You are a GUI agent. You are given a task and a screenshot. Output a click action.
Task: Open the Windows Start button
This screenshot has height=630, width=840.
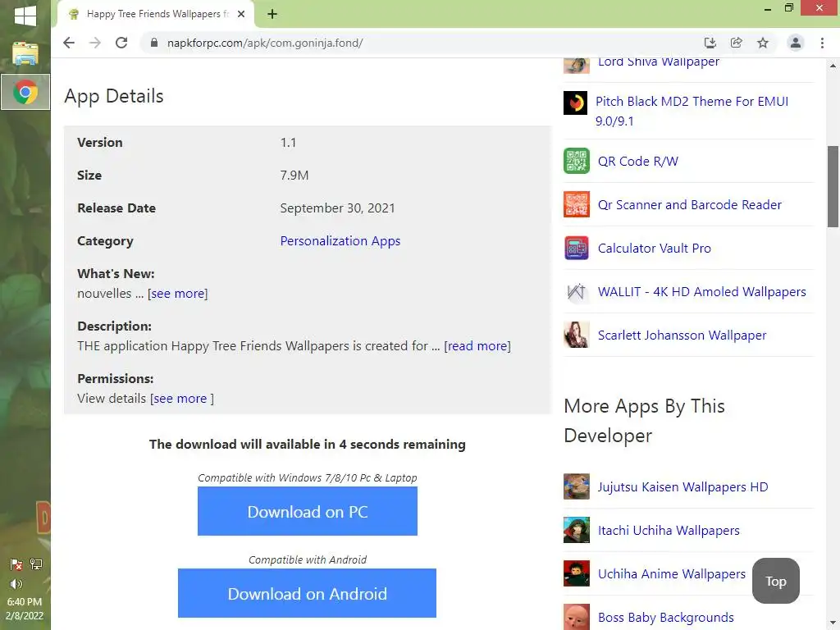(25, 16)
